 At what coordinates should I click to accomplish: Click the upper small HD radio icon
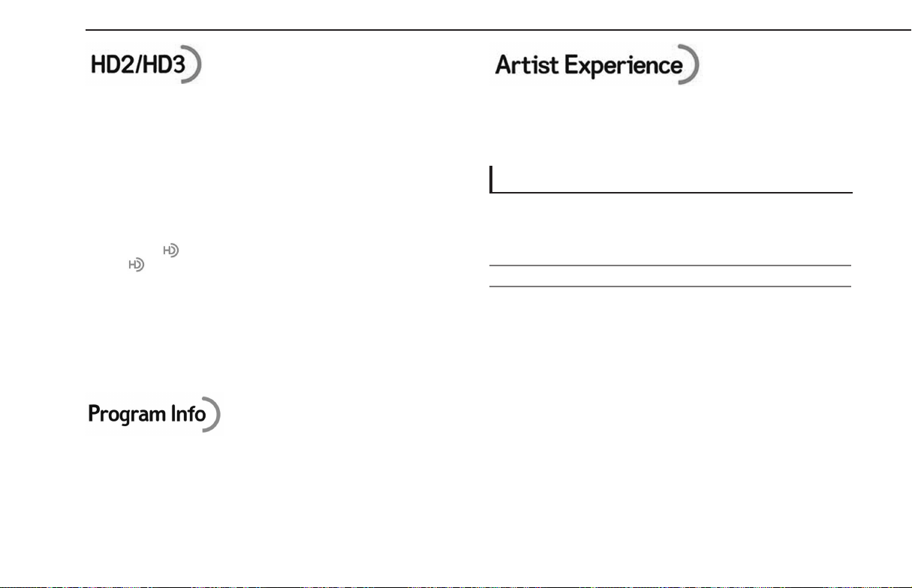(172, 251)
